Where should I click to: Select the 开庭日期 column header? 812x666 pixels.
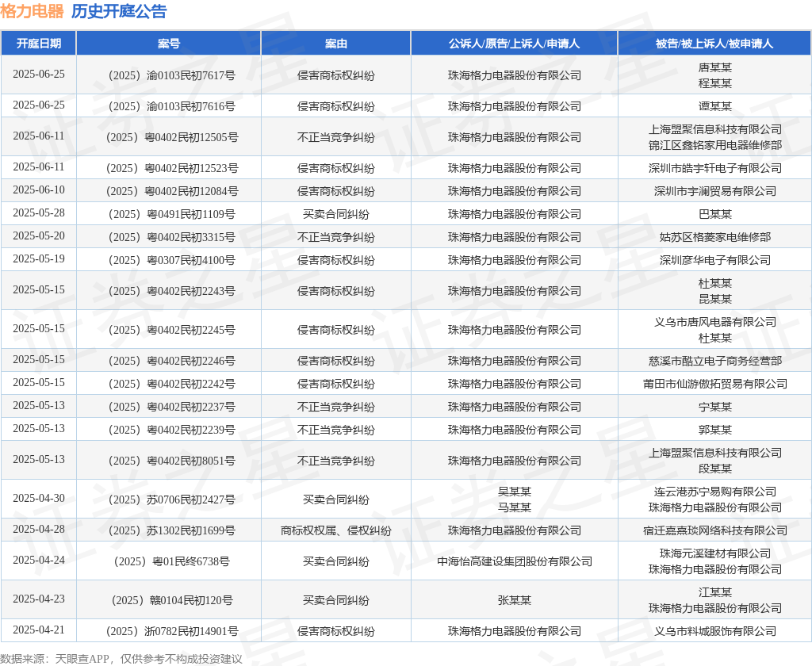click(39, 44)
